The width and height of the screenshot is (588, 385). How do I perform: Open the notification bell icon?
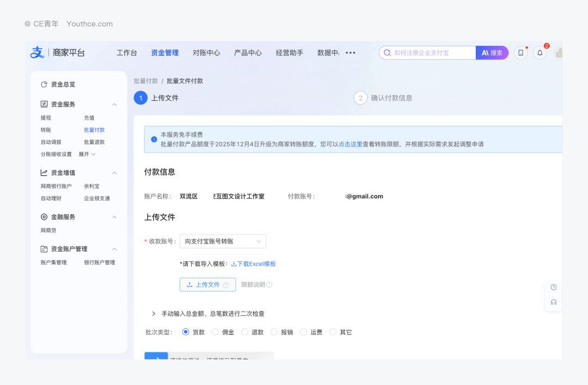(540, 53)
